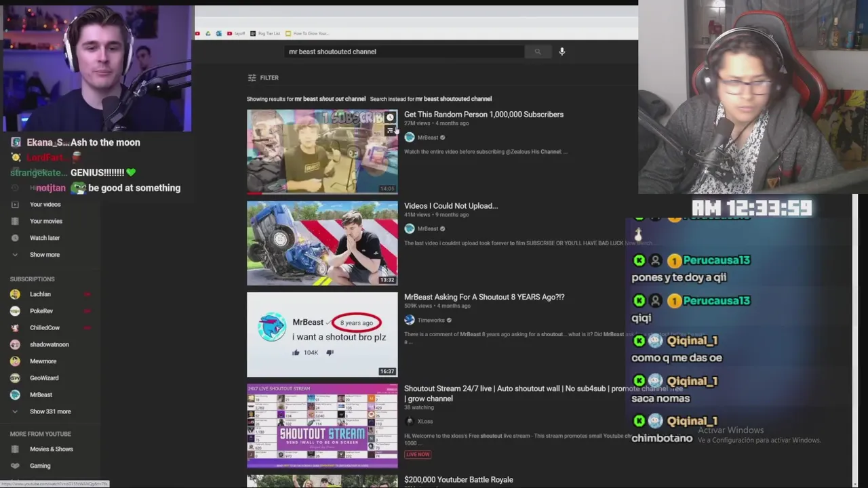Open PokeRev channel avatar

(15, 311)
